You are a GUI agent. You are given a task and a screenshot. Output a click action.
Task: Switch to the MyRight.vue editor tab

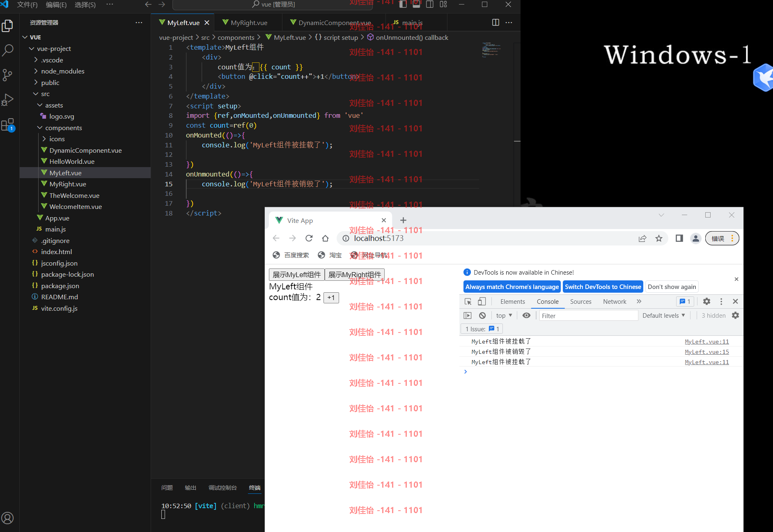(x=249, y=23)
